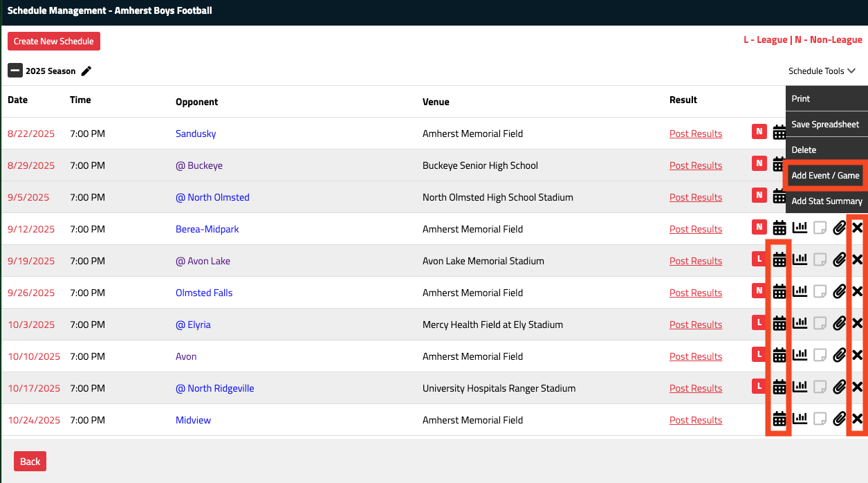This screenshot has height=483, width=868.
Task: Choose Save Spreadsheet from Schedule Tools
Action: pos(826,124)
